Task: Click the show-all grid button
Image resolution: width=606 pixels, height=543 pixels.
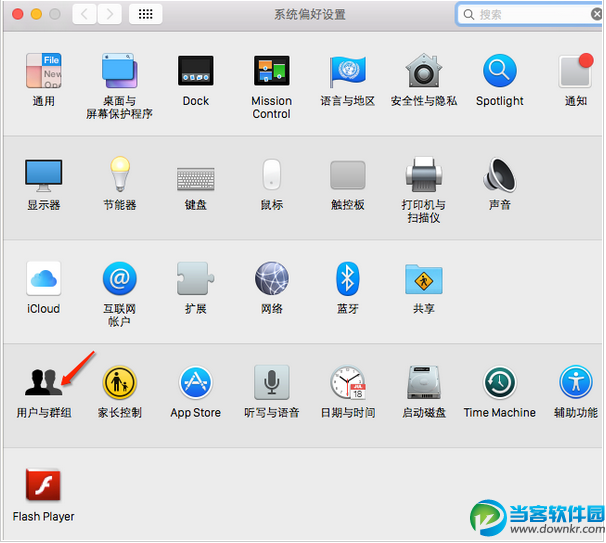Action: tap(145, 14)
